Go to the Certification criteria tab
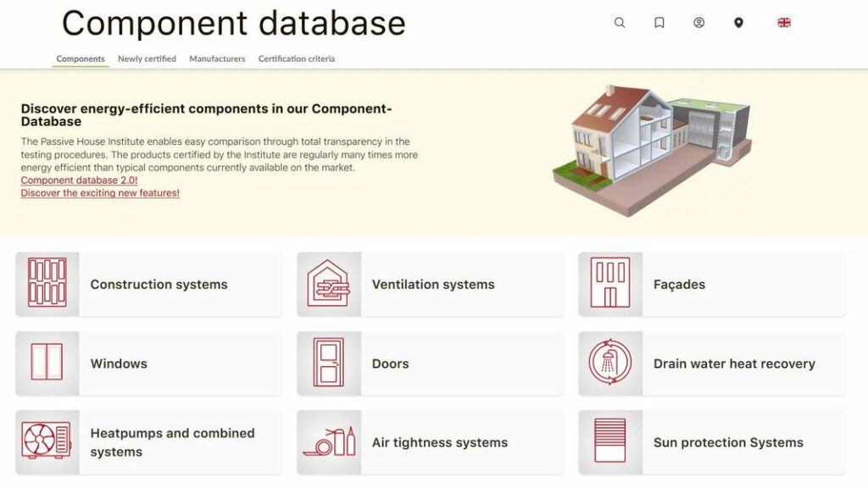Image resolution: width=868 pixels, height=488 pixels. (296, 59)
